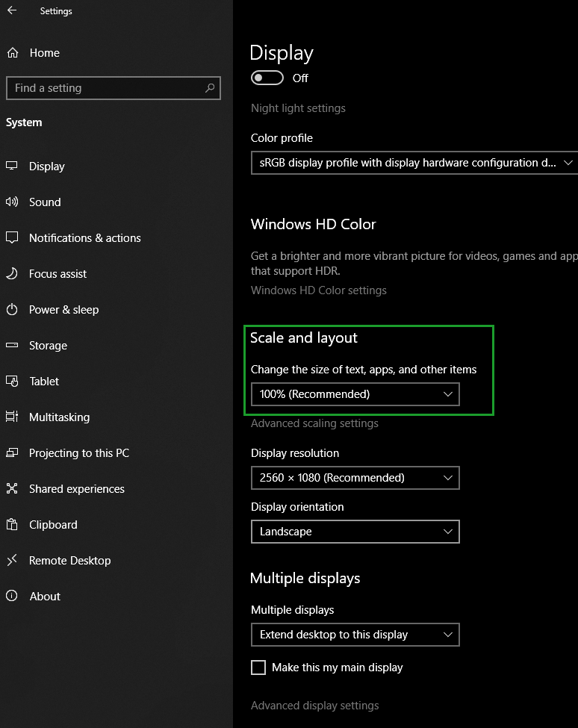Open Advanced display settings link
The width and height of the screenshot is (578, 728).
pyautogui.click(x=314, y=706)
